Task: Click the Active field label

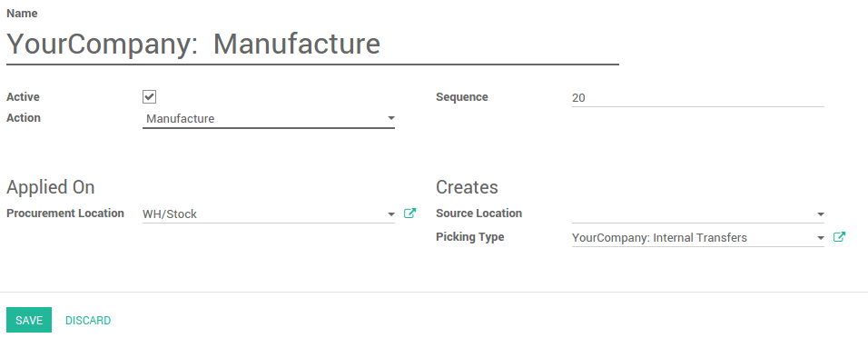Action: tap(23, 97)
